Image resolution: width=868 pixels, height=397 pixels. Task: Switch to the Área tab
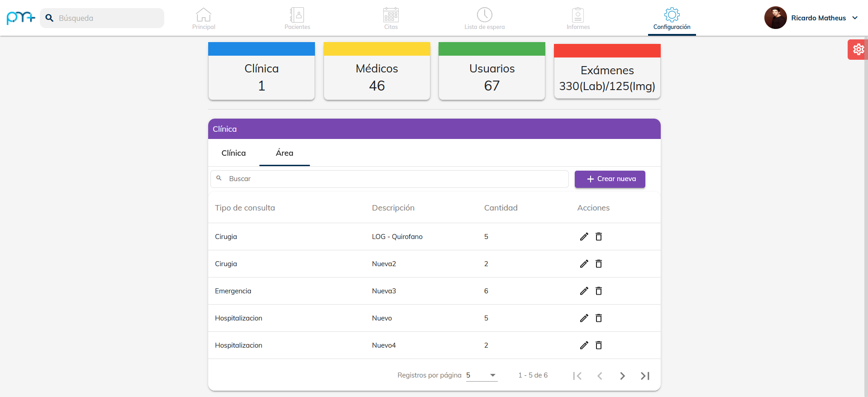(x=285, y=153)
